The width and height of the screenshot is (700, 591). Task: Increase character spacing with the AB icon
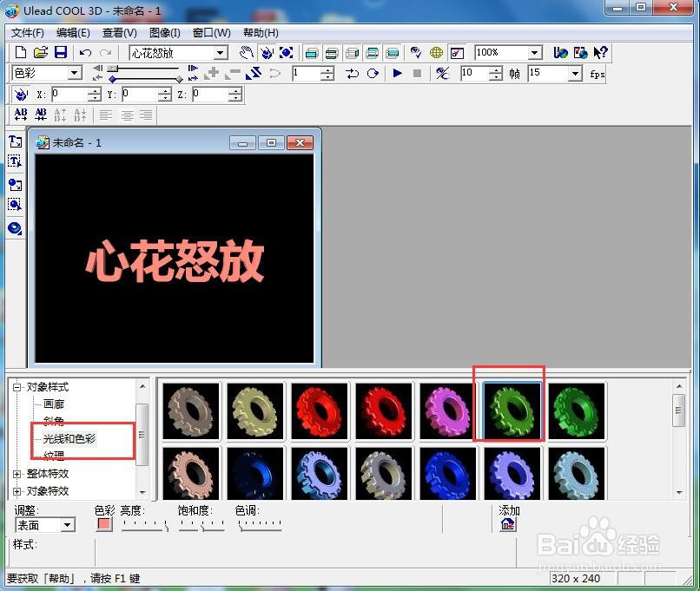pos(21,115)
